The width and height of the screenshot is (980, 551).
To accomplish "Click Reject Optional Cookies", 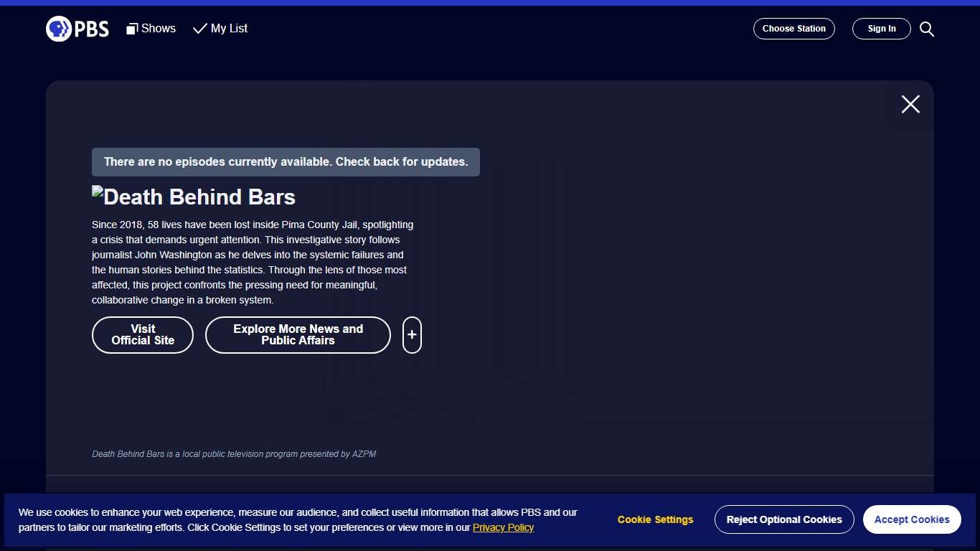I will tap(784, 519).
